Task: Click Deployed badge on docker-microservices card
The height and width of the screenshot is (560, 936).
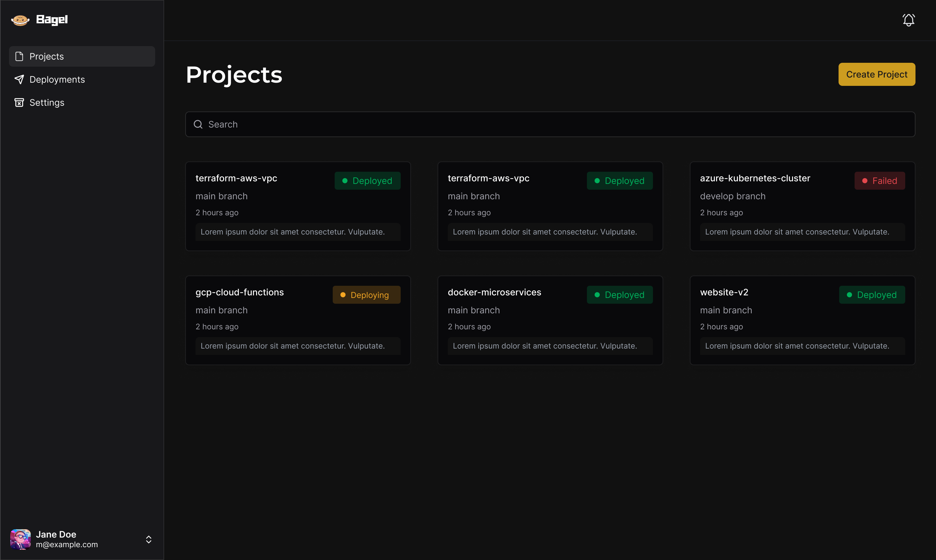Action: (x=619, y=295)
